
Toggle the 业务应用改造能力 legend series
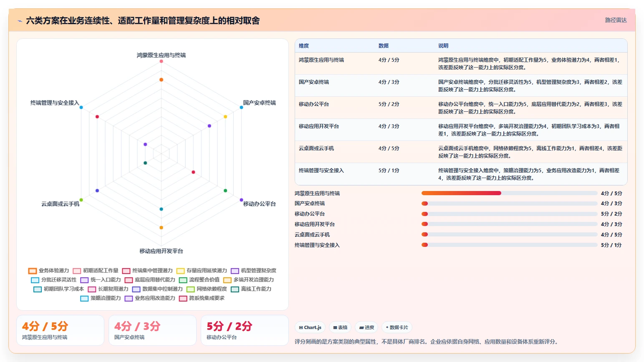[150, 298]
